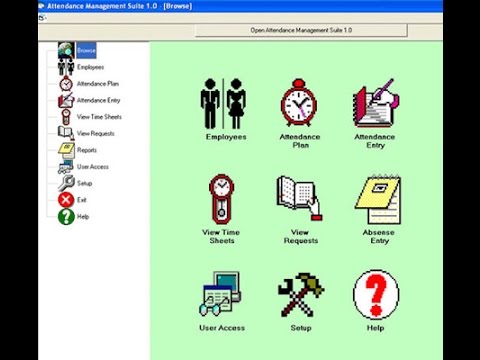The image size is (480, 360).
Task: Click the Absense Entry caption text
Action: pos(379,236)
